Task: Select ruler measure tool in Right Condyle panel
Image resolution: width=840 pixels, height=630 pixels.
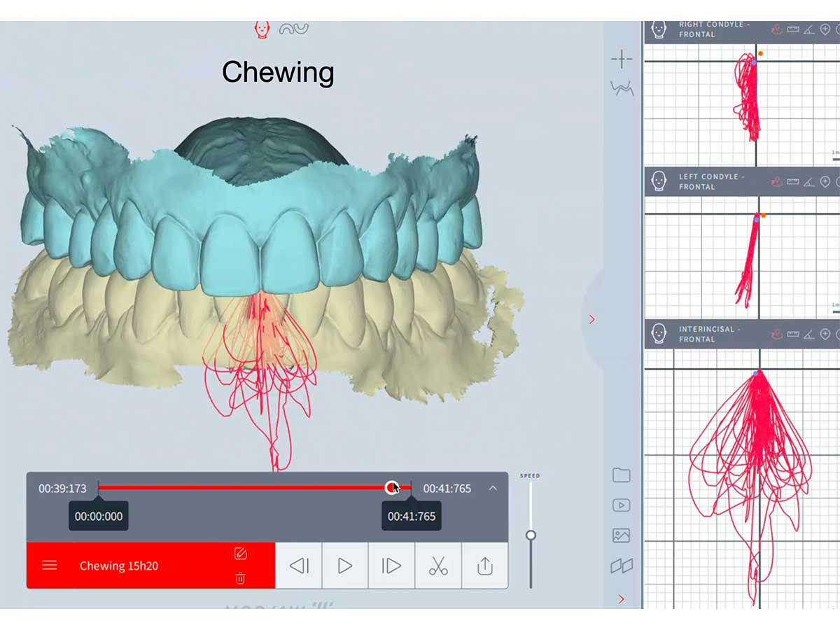Action: [x=792, y=29]
